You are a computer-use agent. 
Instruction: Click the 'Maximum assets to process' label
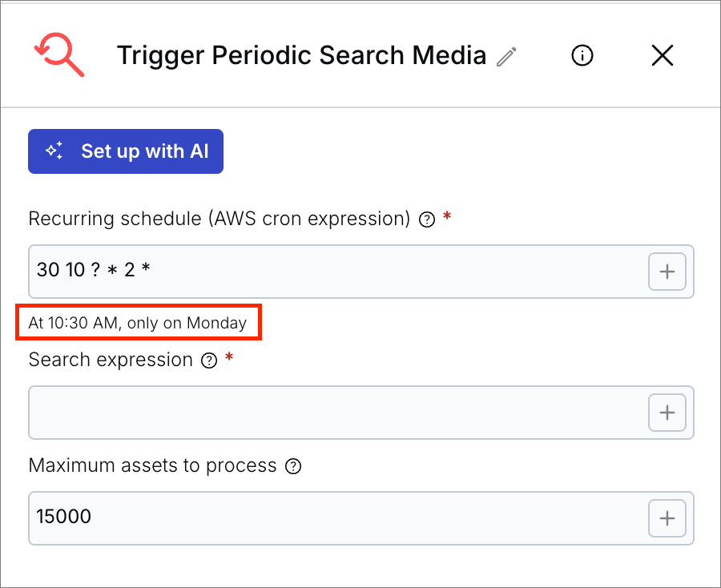152,465
